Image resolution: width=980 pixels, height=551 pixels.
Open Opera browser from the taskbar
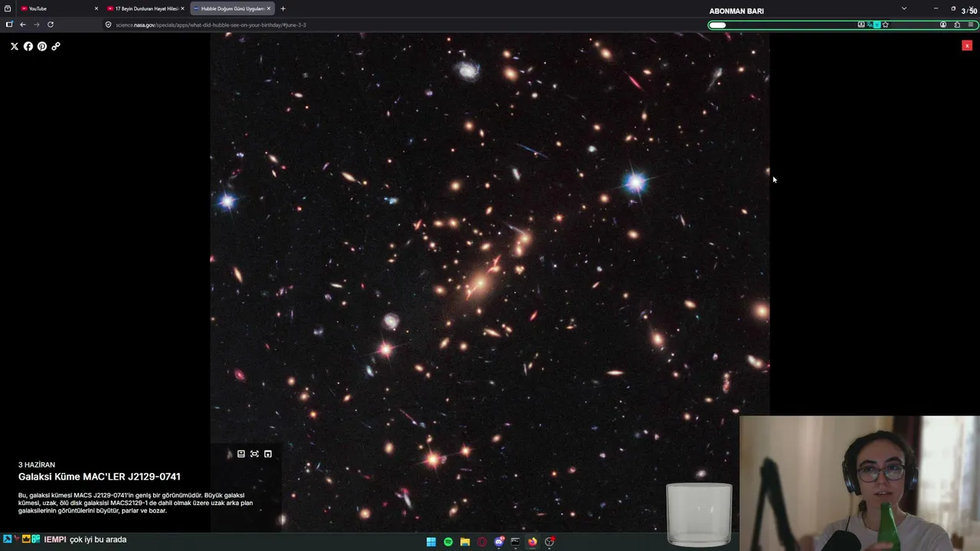pos(482,542)
